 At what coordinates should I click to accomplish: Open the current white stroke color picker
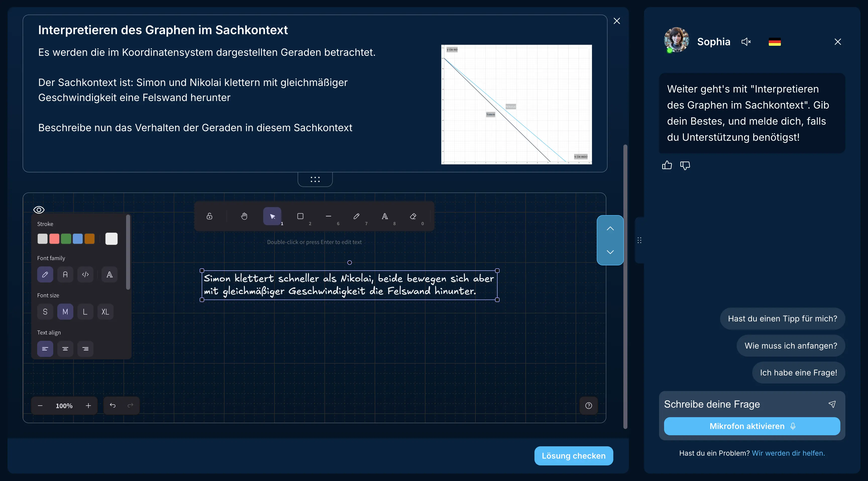tap(112, 239)
